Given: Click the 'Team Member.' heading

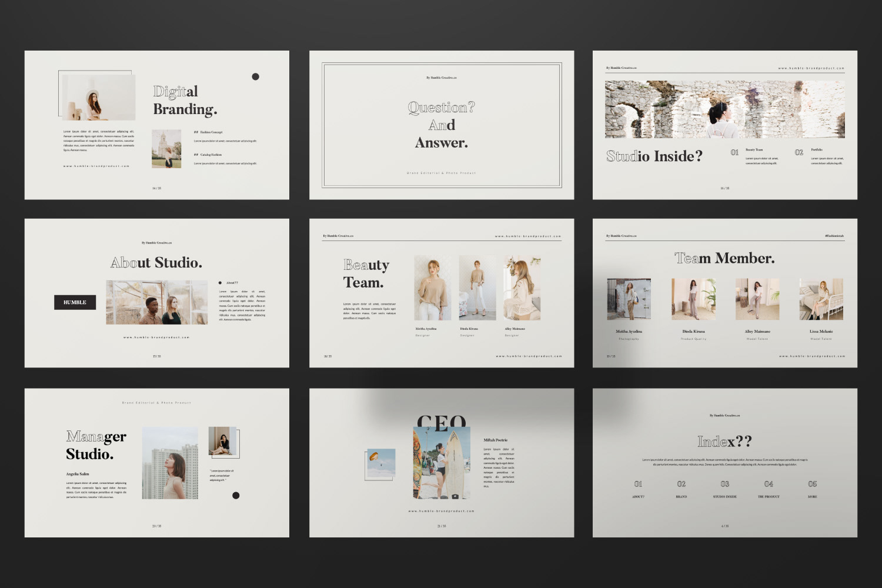Looking at the screenshot, I should click(x=725, y=258).
